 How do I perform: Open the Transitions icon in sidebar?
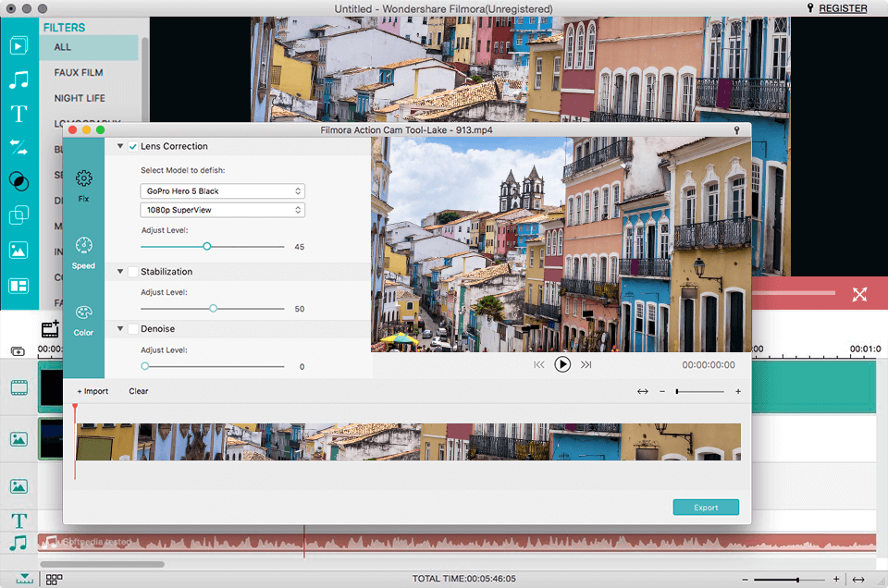[18, 147]
